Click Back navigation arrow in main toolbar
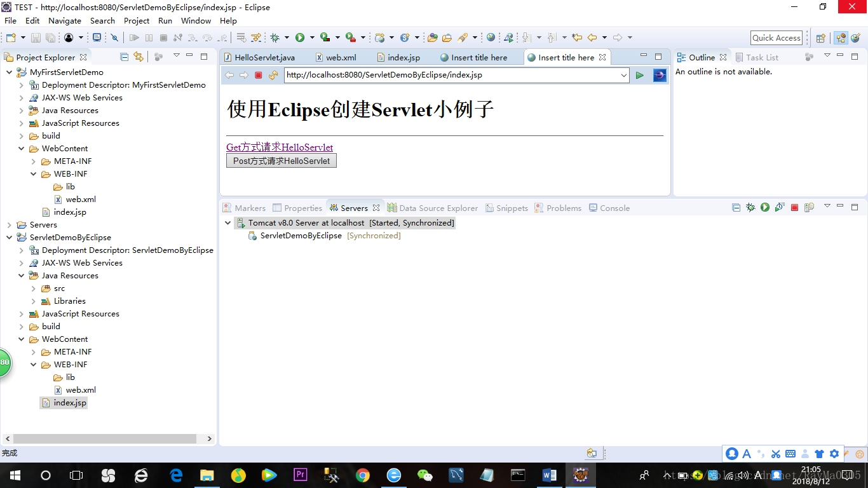This screenshot has height=488, width=868. point(592,37)
